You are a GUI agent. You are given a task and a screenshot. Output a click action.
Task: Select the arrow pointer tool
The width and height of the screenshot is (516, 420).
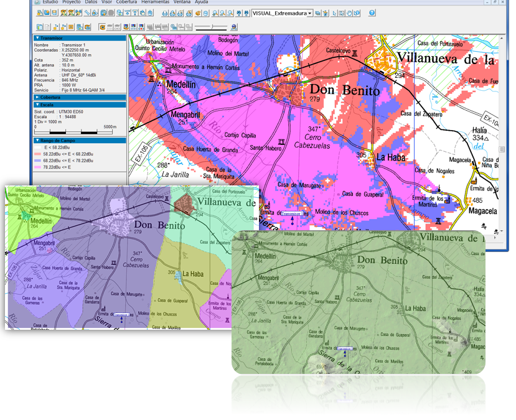[x=334, y=13]
